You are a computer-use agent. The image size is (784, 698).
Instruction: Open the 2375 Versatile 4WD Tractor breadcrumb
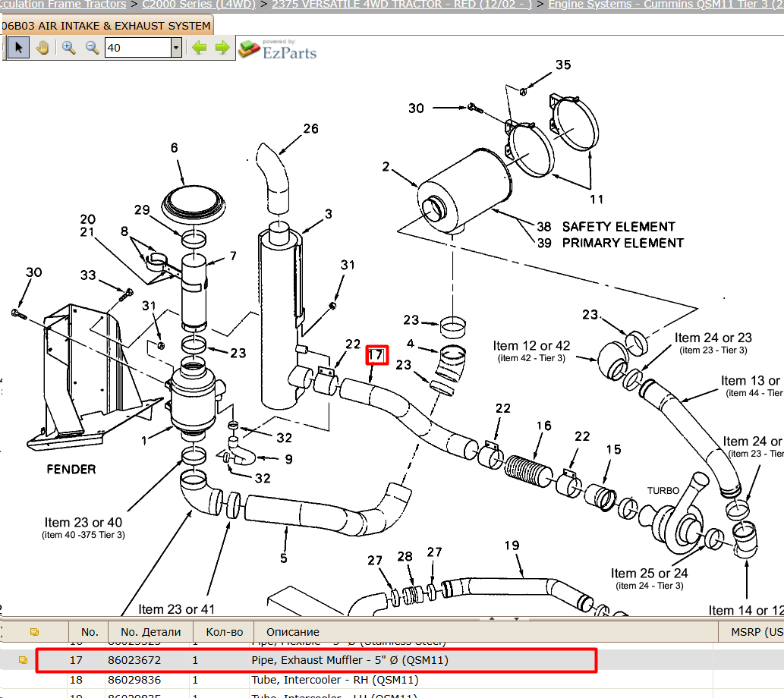(x=401, y=5)
